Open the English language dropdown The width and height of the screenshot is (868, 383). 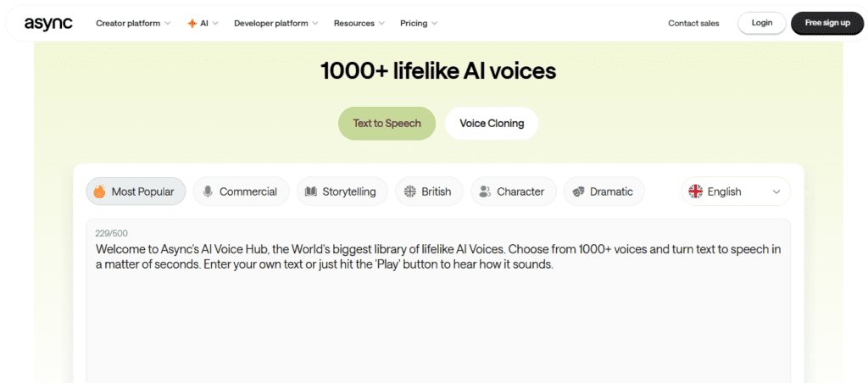point(736,191)
